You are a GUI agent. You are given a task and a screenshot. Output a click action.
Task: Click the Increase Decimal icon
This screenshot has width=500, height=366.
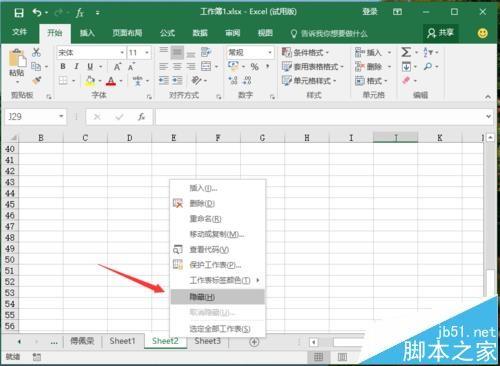click(233, 80)
